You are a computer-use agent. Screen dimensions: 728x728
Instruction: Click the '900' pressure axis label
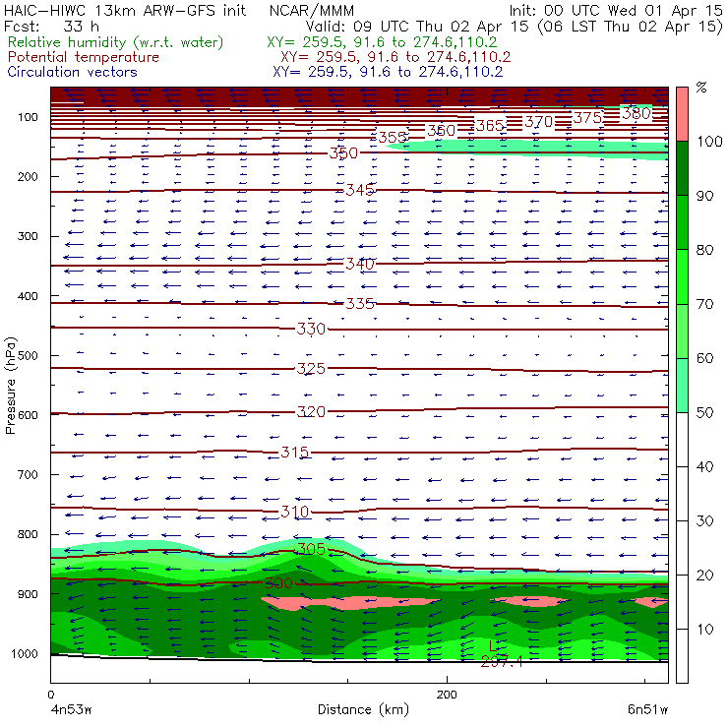[28, 594]
